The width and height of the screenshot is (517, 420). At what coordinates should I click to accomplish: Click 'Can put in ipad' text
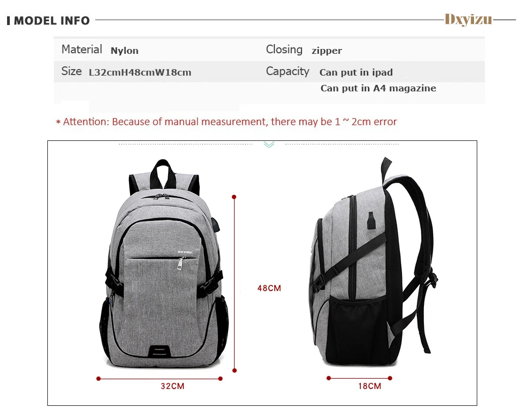point(356,72)
